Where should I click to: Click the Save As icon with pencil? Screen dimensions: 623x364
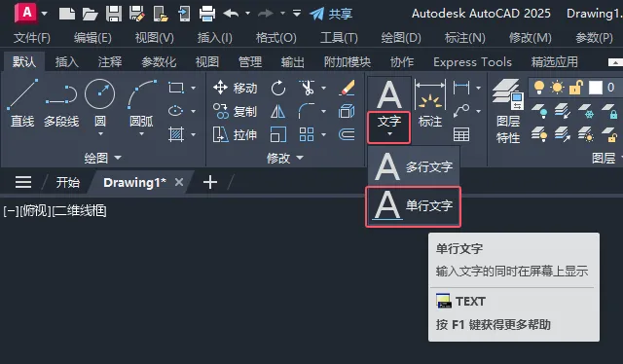pos(137,14)
